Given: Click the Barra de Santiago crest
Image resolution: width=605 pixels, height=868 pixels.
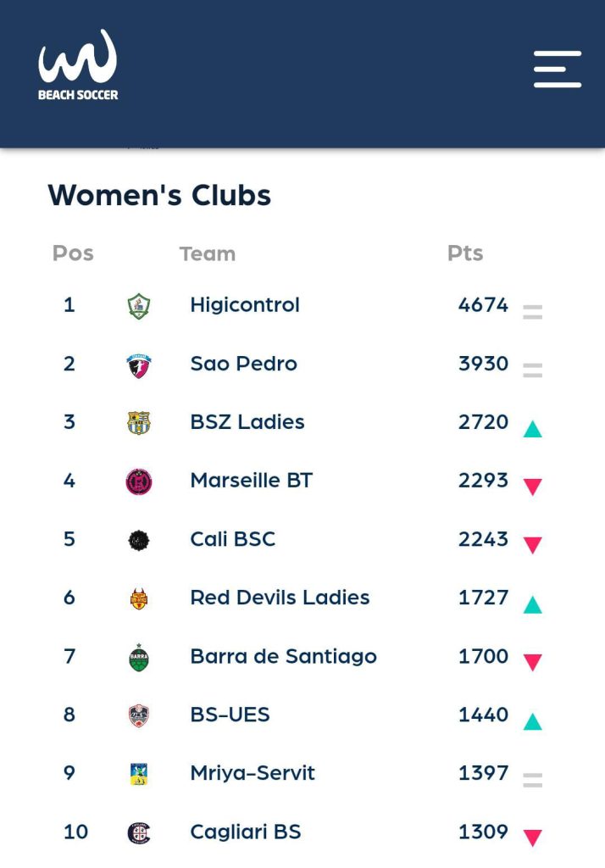Looking at the screenshot, I should coord(138,657).
